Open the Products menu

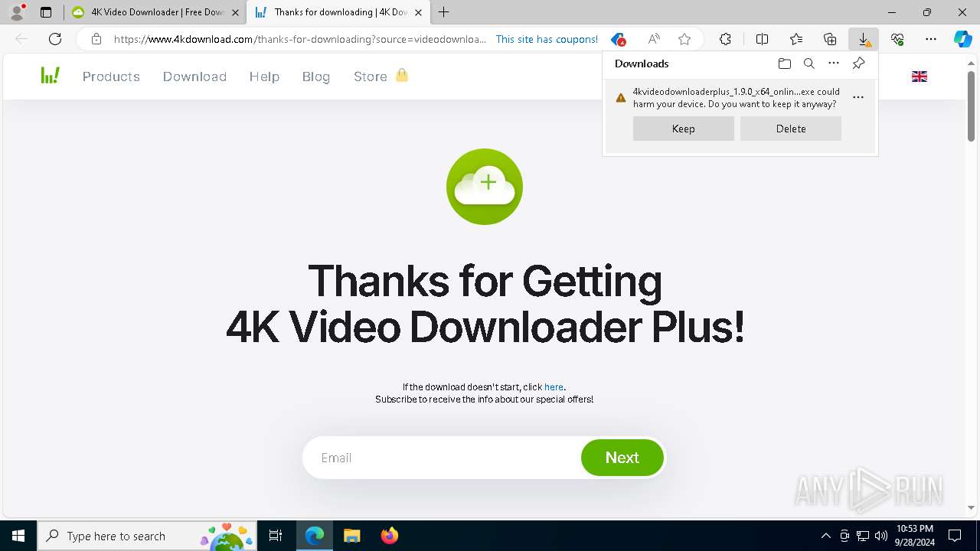[x=111, y=77]
